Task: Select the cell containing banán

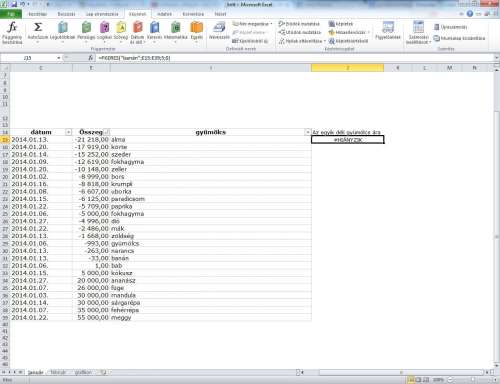Action: [x=211, y=258]
